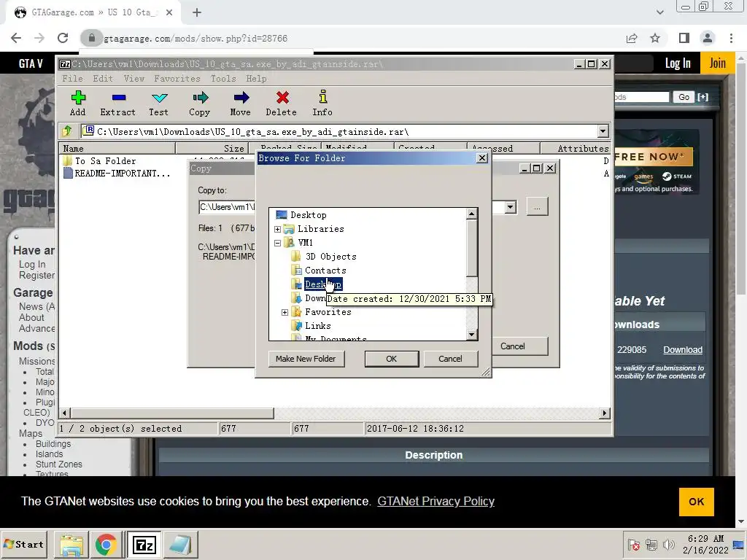The width and height of the screenshot is (747, 560).
Task: Select the README-IMPORTANT file row
Action: pos(116,174)
